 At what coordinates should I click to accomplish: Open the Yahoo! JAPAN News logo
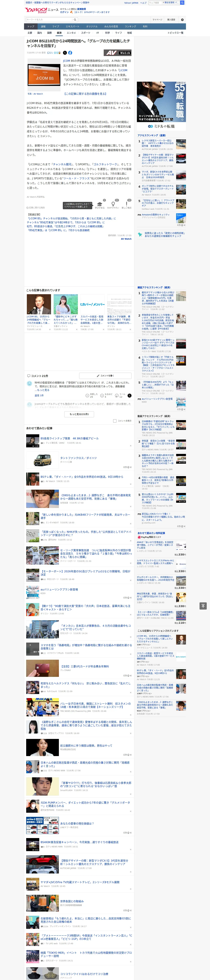(x=42, y=10)
